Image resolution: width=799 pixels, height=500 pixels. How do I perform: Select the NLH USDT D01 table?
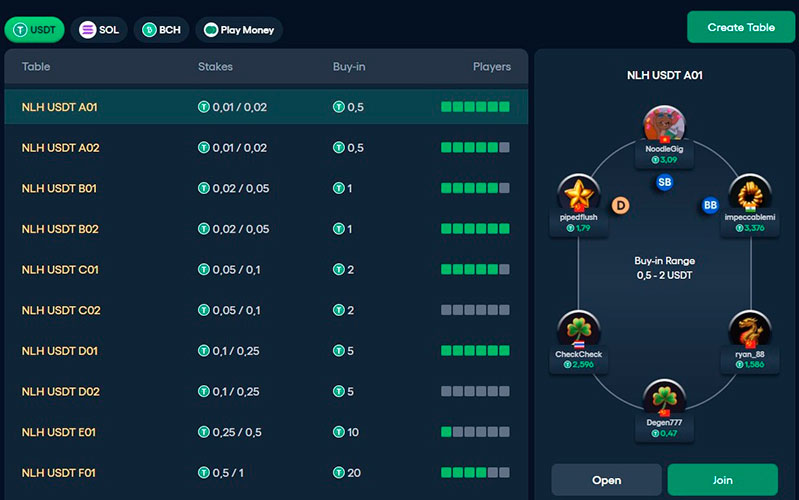click(x=266, y=351)
